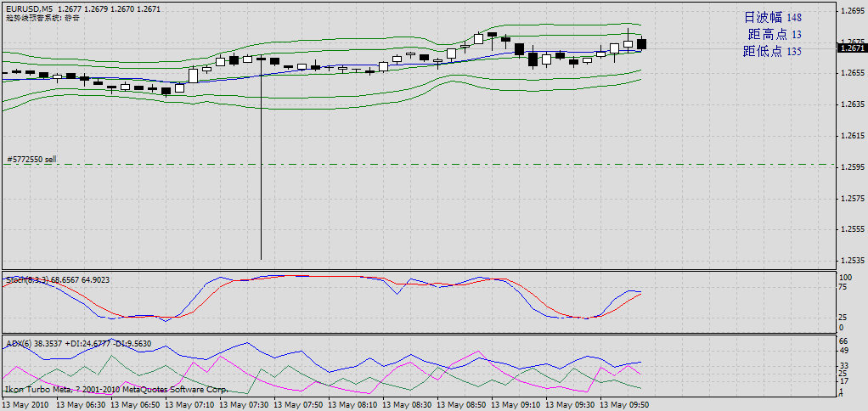Image resolution: width=868 pixels, height=411 pixels.
Task: Click the 13 May 06:50 time label
Action: tap(134, 405)
